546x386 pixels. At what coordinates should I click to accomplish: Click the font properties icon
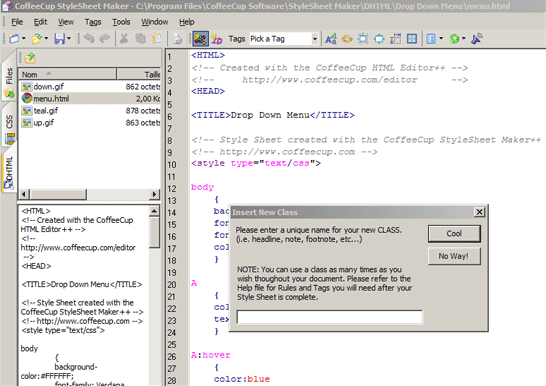pos(330,39)
